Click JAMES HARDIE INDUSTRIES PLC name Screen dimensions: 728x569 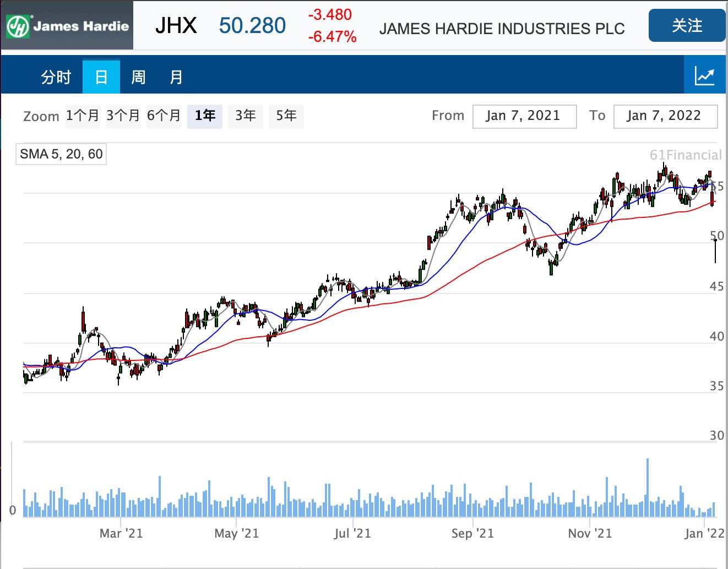(502, 29)
